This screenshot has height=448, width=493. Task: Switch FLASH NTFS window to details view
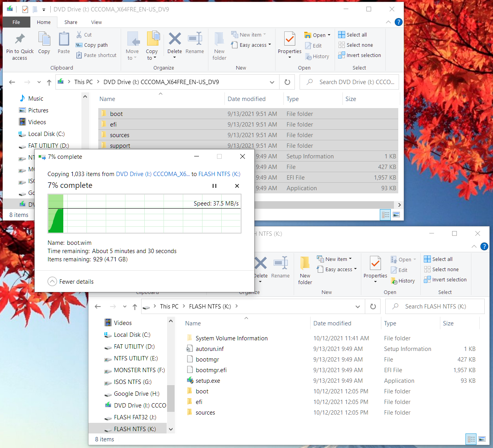pos(471,439)
